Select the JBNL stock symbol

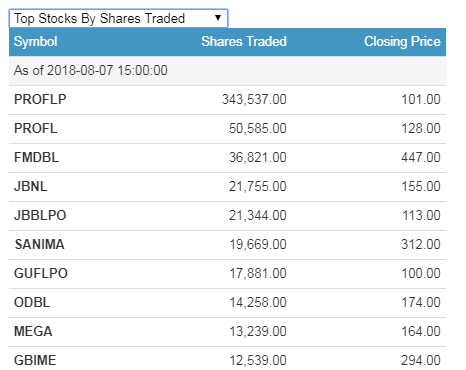31,186
